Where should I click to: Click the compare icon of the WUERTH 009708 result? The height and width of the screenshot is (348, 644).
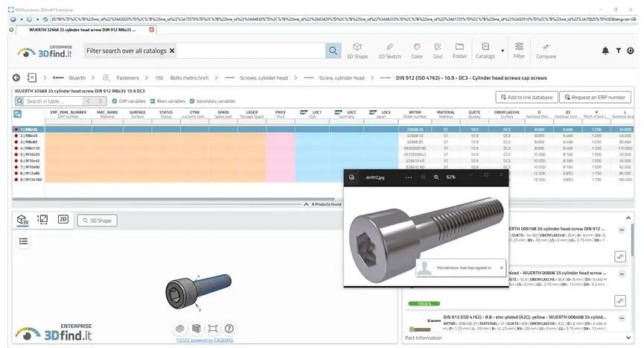tap(619, 257)
